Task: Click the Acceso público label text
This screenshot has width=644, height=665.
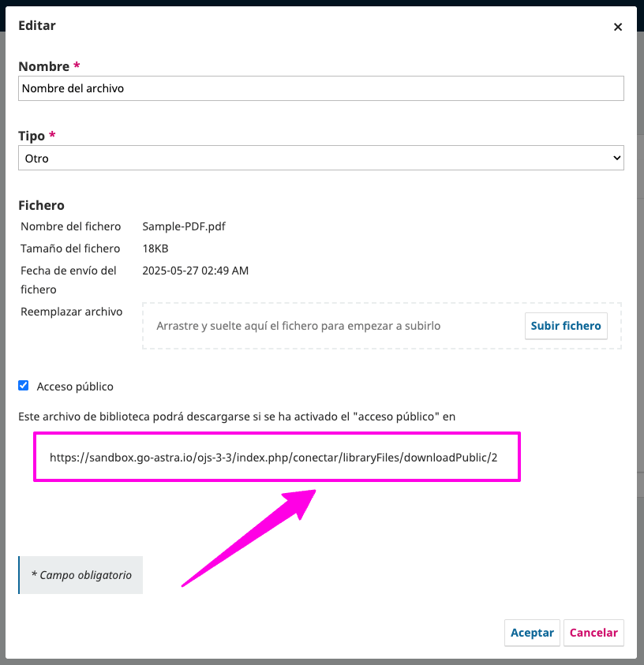Action: click(75, 387)
